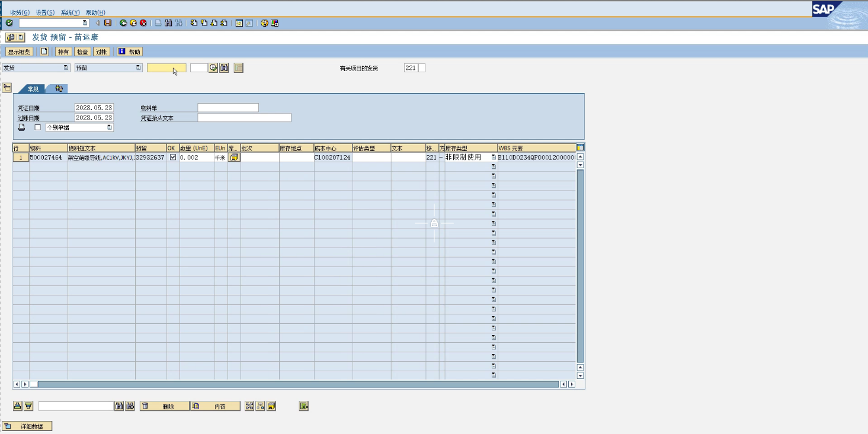Click the Save disk icon in toolbar
Viewport: 868px width, 434px height.
[108, 23]
